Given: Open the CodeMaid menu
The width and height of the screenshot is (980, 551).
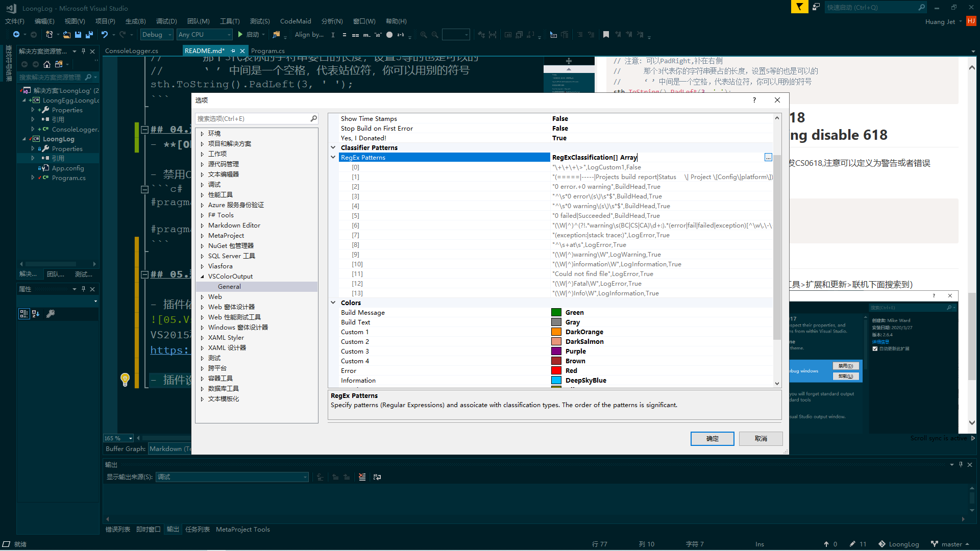Looking at the screenshot, I should click(x=295, y=21).
